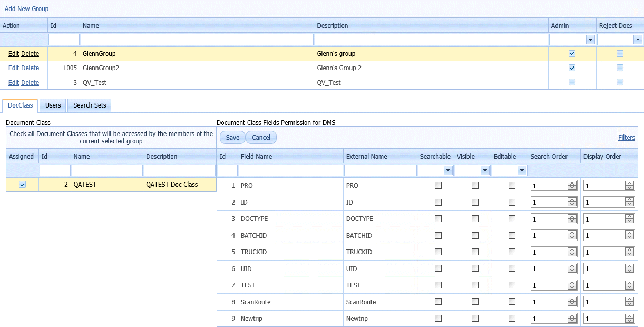This screenshot has width=644, height=327.
Task: Open the Users tab
Action: 53,105
